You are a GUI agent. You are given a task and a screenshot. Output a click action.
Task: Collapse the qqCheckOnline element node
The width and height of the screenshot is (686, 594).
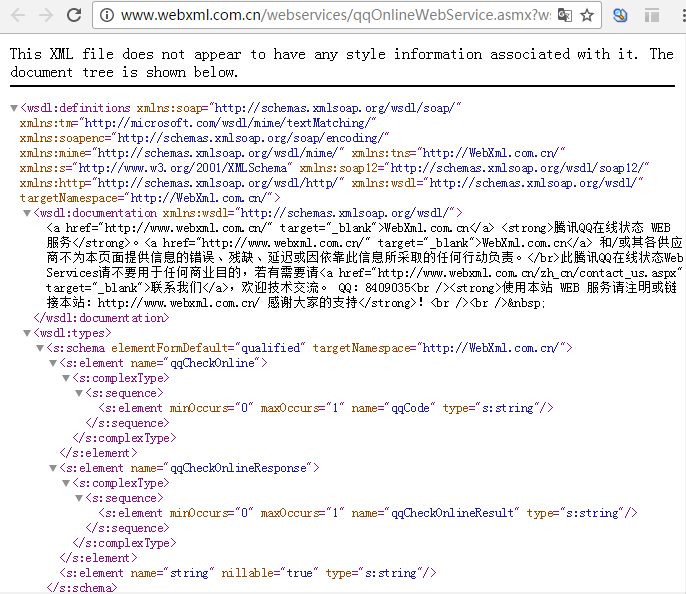(53, 363)
